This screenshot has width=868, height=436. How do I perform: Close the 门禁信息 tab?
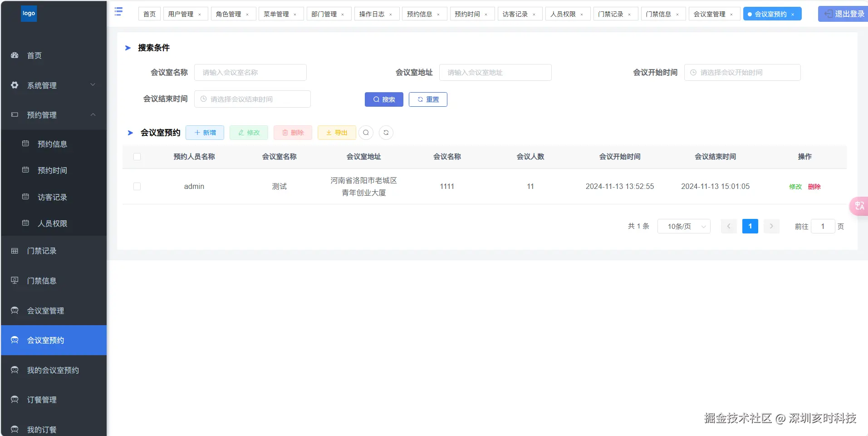pyautogui.click(x=677, y=15)
